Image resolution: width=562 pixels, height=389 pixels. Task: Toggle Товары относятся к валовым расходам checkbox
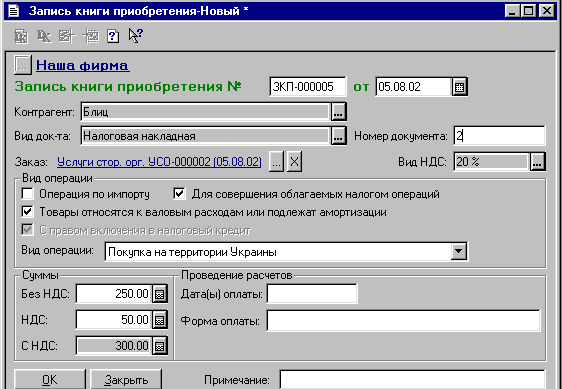point(27,212)
